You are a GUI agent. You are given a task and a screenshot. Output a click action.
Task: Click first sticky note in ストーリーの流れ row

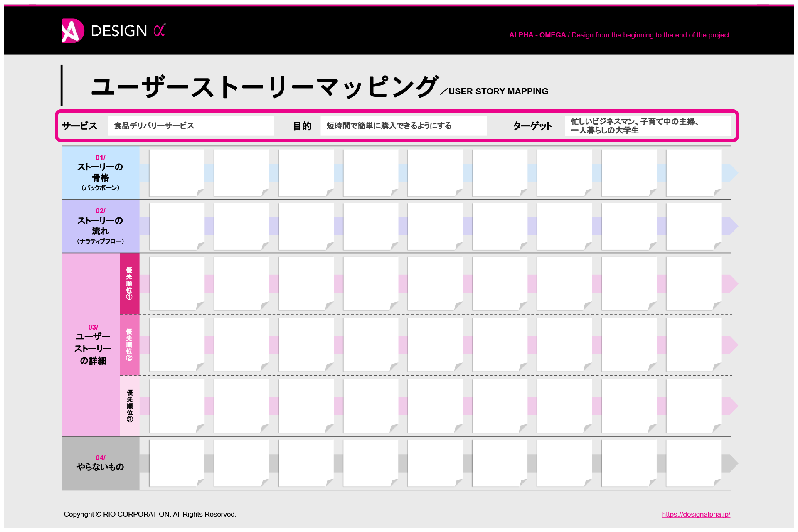point(177,227)
